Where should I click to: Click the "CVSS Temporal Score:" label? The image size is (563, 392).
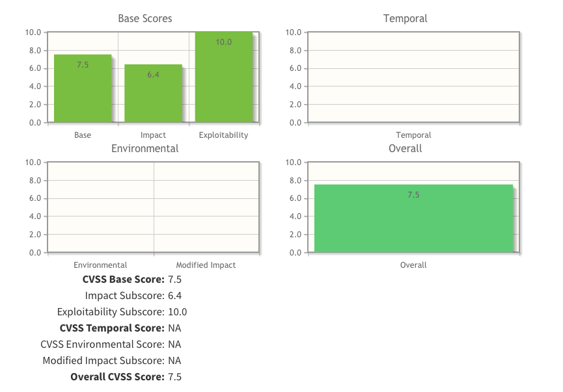pyautogui.click(x=112, y=328)
